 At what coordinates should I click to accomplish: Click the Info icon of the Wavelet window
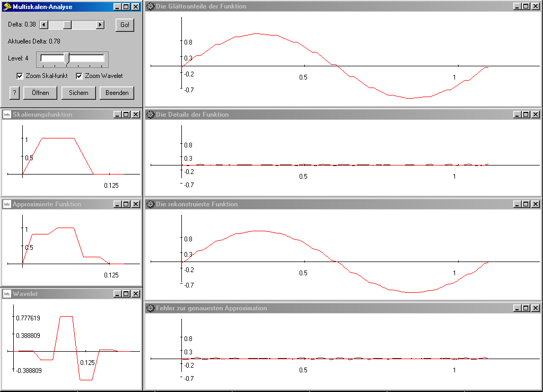point(7,294)
